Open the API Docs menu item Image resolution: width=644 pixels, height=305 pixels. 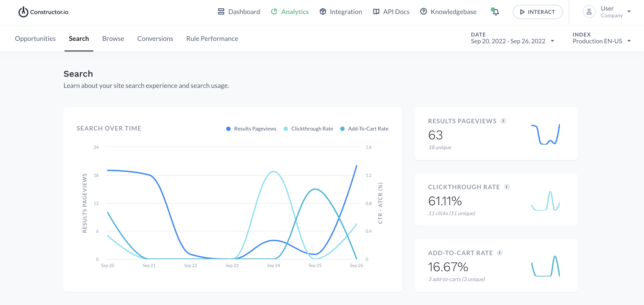coord(391,12)
